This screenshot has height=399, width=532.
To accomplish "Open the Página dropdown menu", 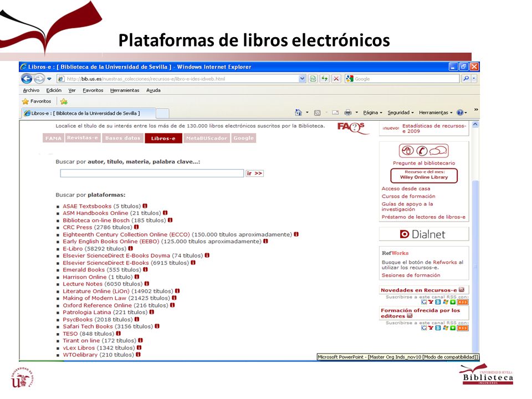I will 372,112.
